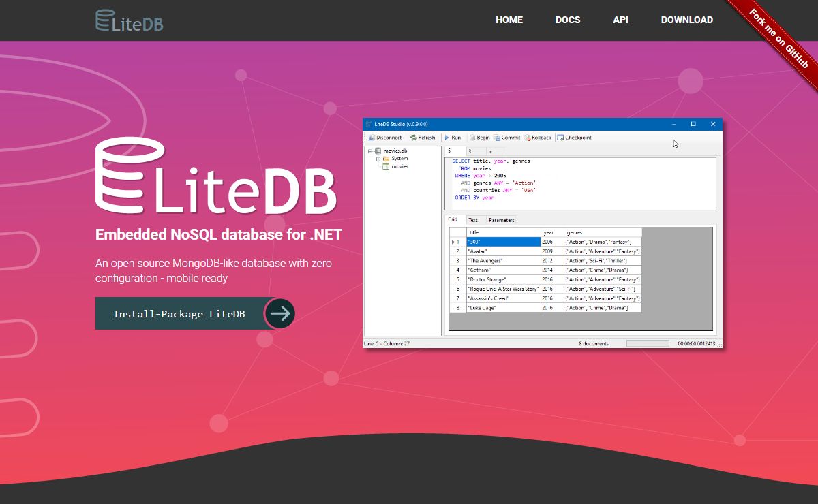
Task: Click the row 1 selector arrow
Action: pyautogui.click(x=454, y=242)
